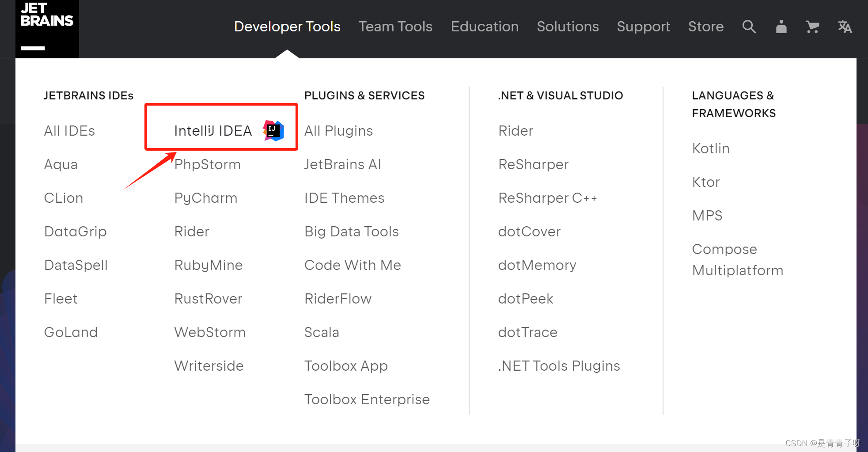Select IntelliJ IDEA
Screen dimensions: 868x452
pos(213,131)
